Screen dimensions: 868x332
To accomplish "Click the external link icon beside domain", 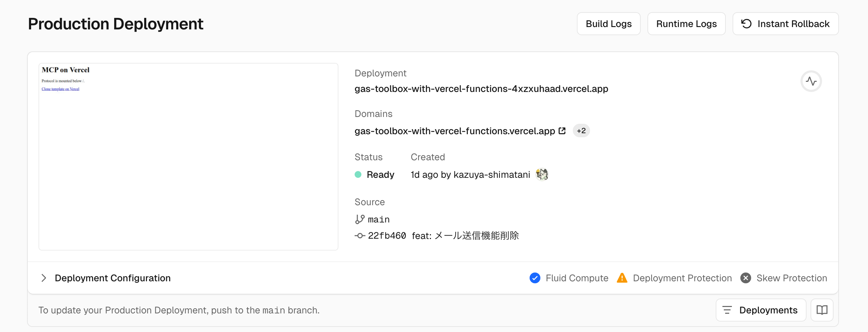I will tap(562, 131).
